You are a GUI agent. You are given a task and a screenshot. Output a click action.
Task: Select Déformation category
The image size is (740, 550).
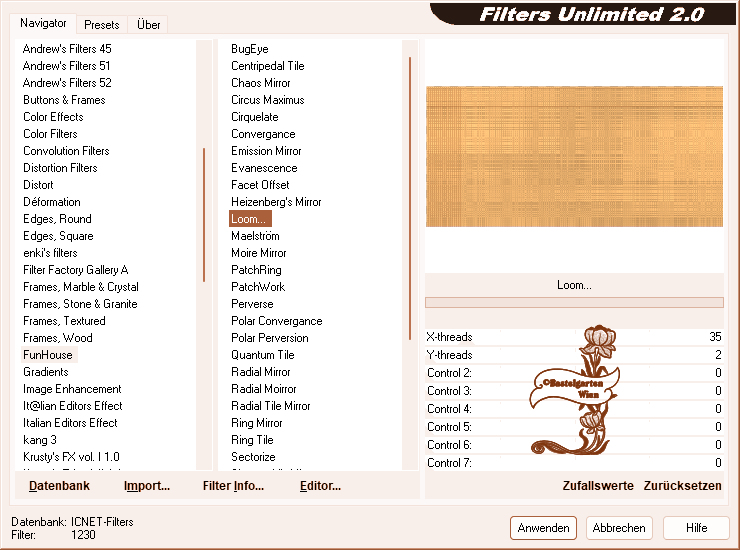52,202
